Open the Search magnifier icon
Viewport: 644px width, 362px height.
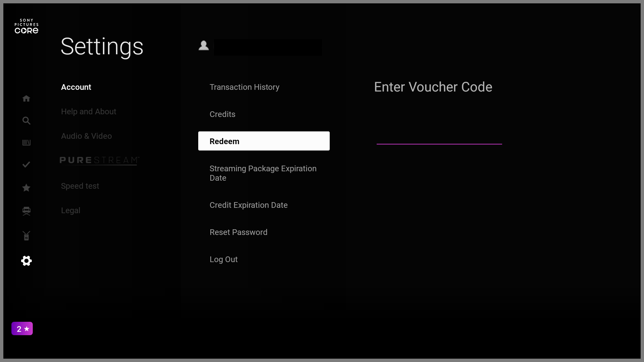coord(26,121)
